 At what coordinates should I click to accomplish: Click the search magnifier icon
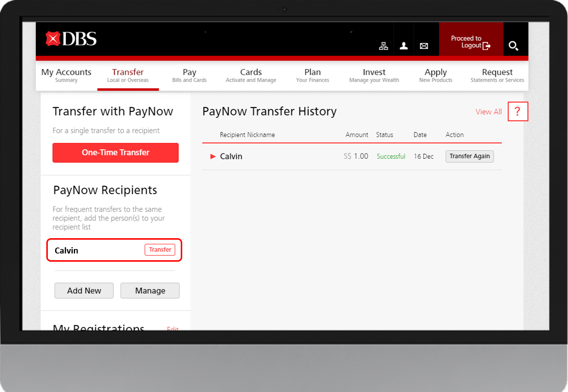(x=514, y=46)
